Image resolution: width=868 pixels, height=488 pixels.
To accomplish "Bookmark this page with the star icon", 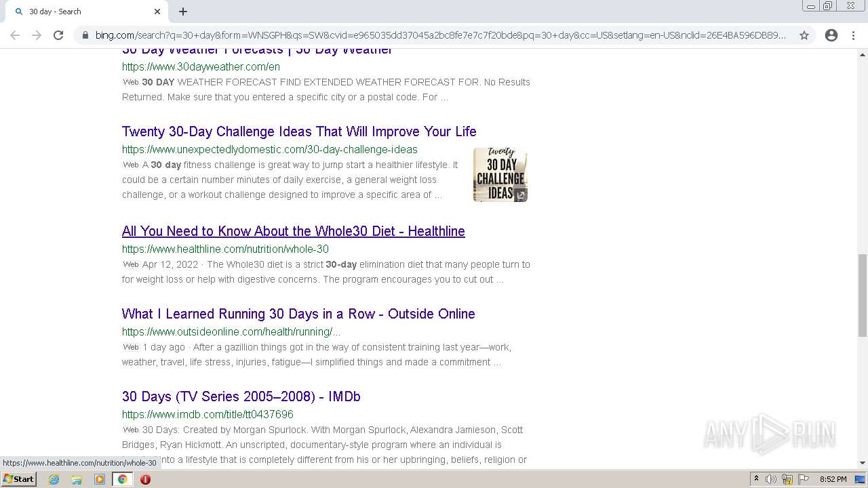I will coord(804,35).
